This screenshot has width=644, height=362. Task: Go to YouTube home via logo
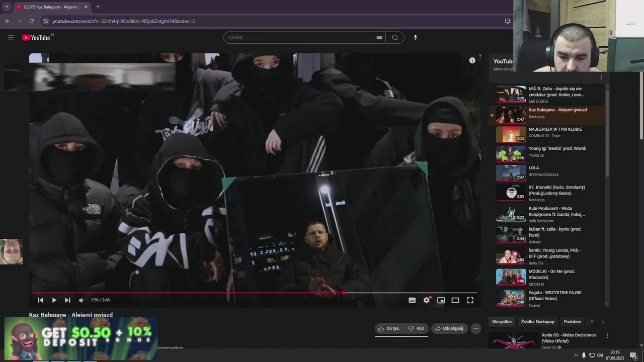37,37
